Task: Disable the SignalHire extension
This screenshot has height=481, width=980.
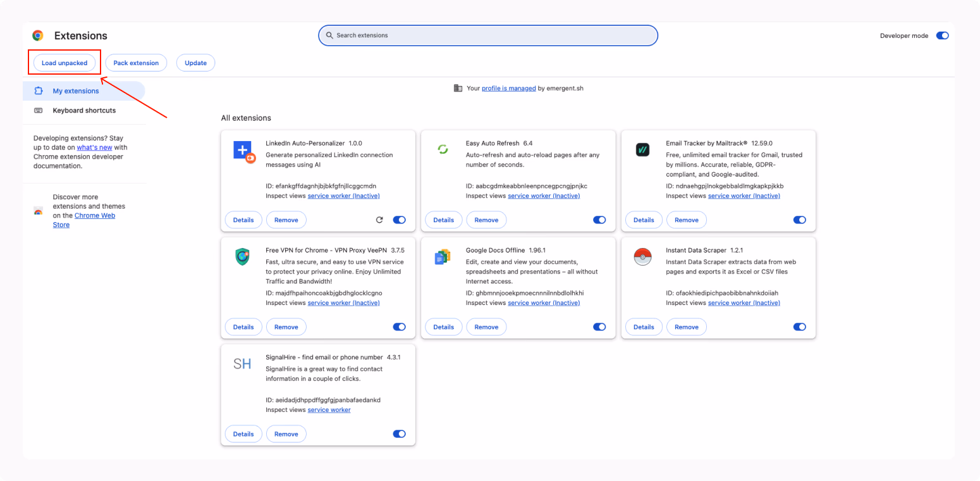Action: (x=399, y=434)
